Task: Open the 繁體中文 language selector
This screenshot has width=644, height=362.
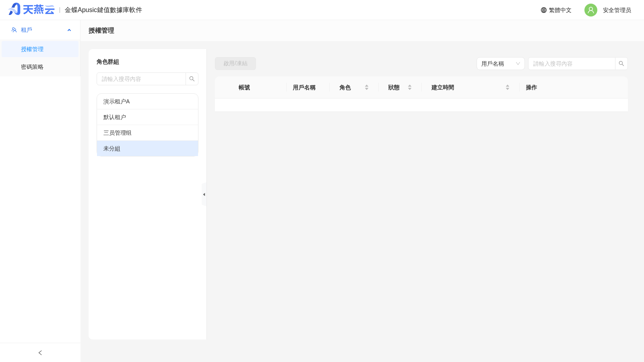Action: point(556,10)
